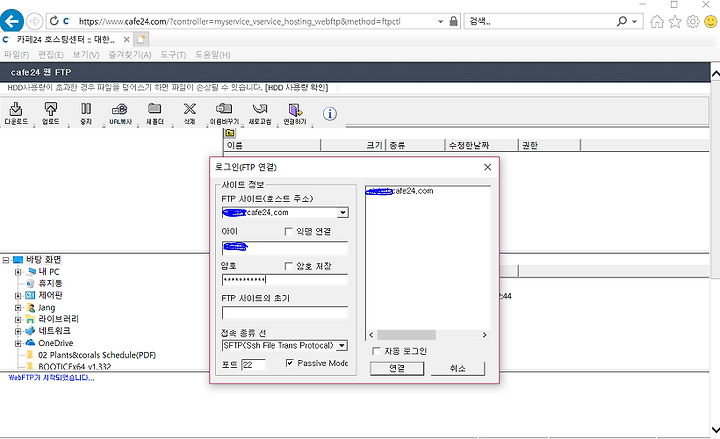
Task: Expand the Jang tree node
Action: click(18, 308)
